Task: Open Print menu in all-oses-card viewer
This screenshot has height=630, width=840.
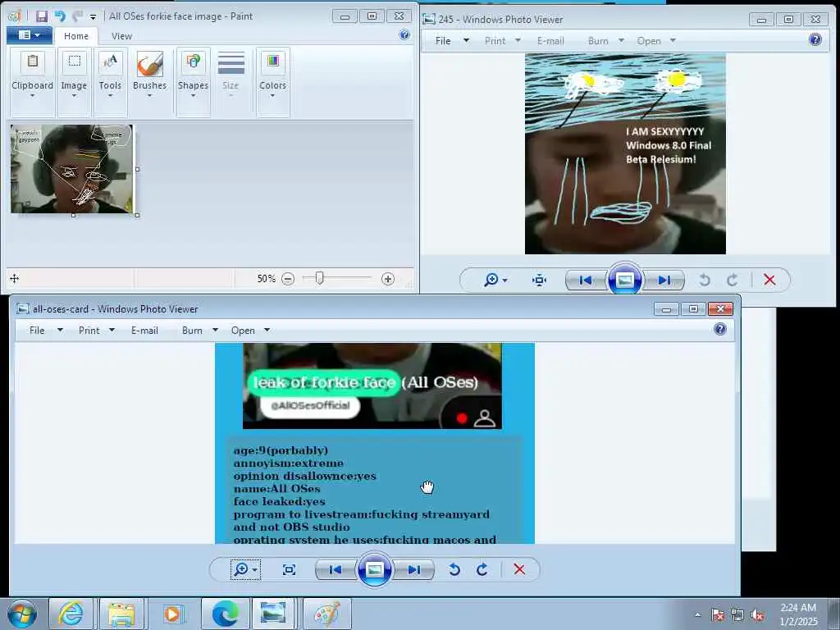Action: point(89,331)
